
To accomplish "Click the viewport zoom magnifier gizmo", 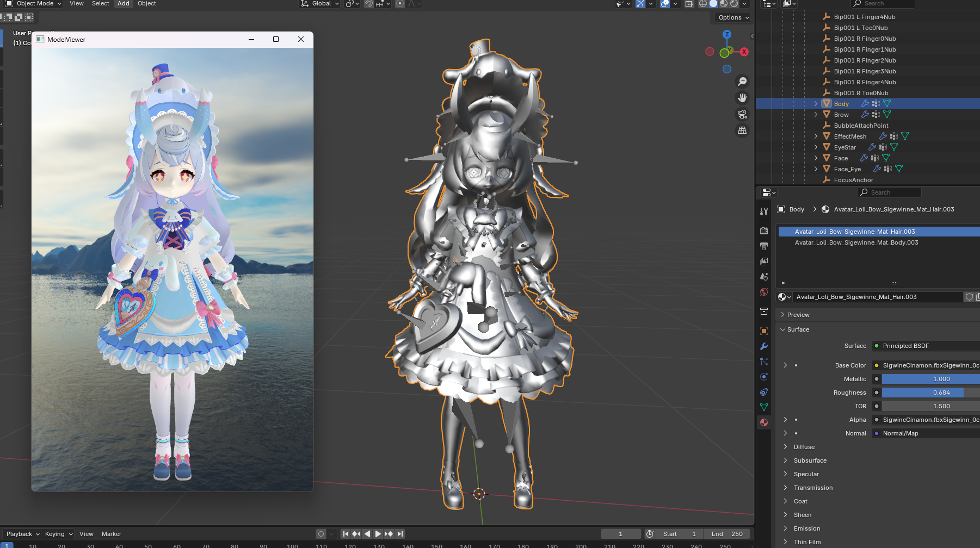I will pyautogui.click(x=742, y=82).
